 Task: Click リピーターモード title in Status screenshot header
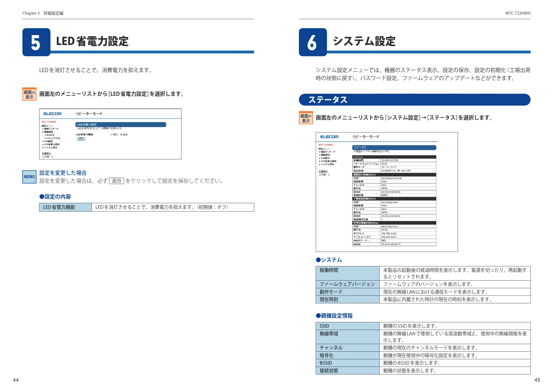[x=366, y=137]
